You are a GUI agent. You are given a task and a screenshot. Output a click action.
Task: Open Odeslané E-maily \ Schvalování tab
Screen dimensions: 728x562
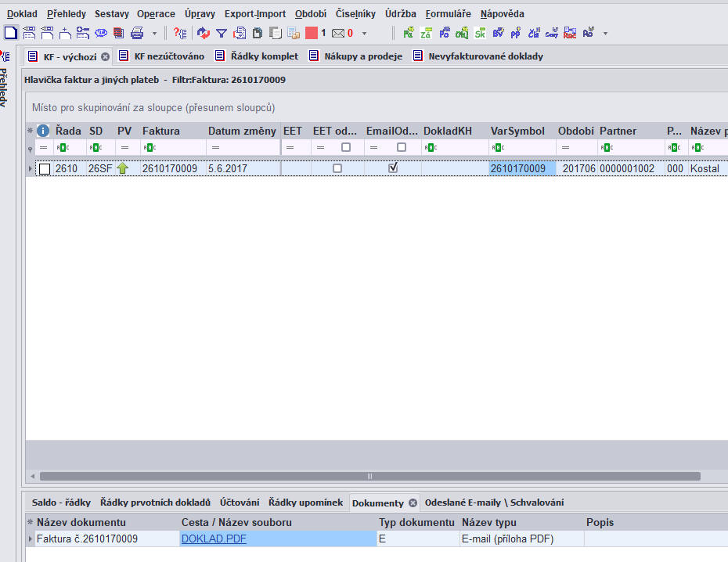[494, 503]
